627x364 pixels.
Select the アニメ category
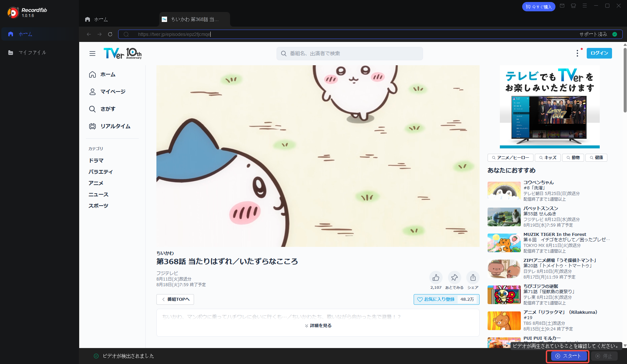pyautogui.click(x=96, y=183)
